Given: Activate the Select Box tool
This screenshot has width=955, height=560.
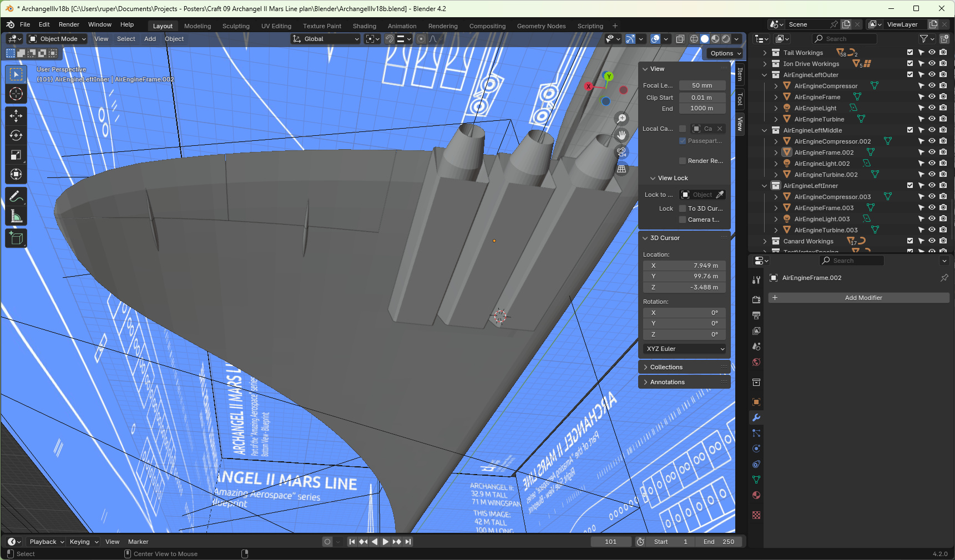Looking at the screenshot, I should (16, 74).
